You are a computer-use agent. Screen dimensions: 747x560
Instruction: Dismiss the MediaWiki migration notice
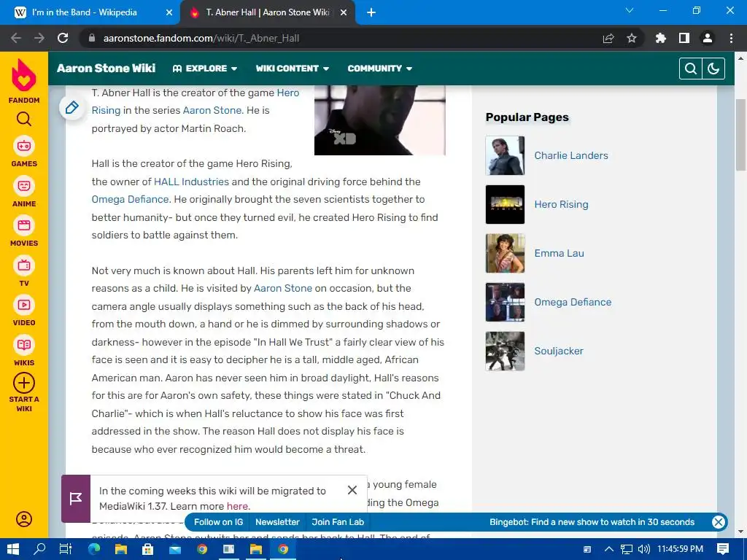click(x=352, y=490)
